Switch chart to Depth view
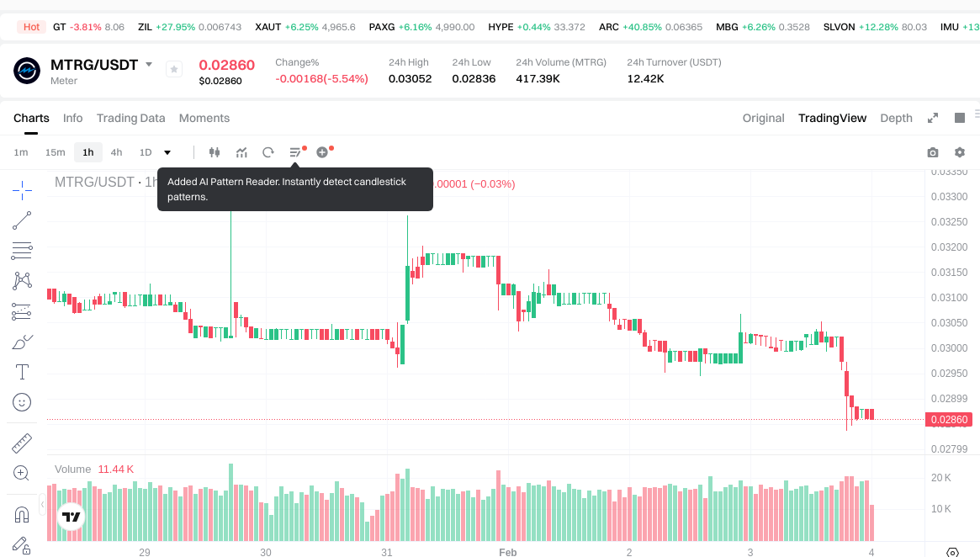The image size is (980, 557). pyautogui.click(x=896, y=118)
